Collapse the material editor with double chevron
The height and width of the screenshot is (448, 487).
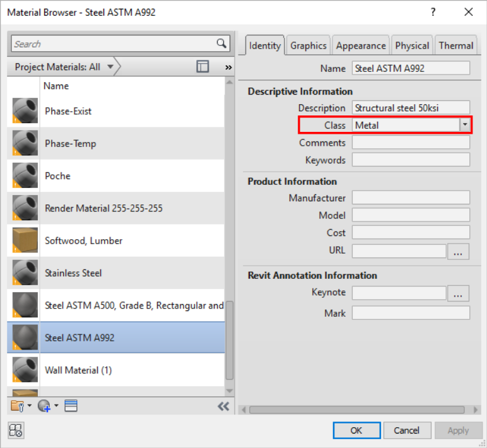223,406
